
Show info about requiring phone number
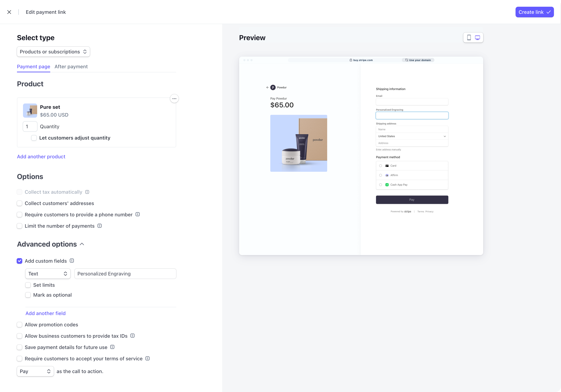click(x=138, y=214)
